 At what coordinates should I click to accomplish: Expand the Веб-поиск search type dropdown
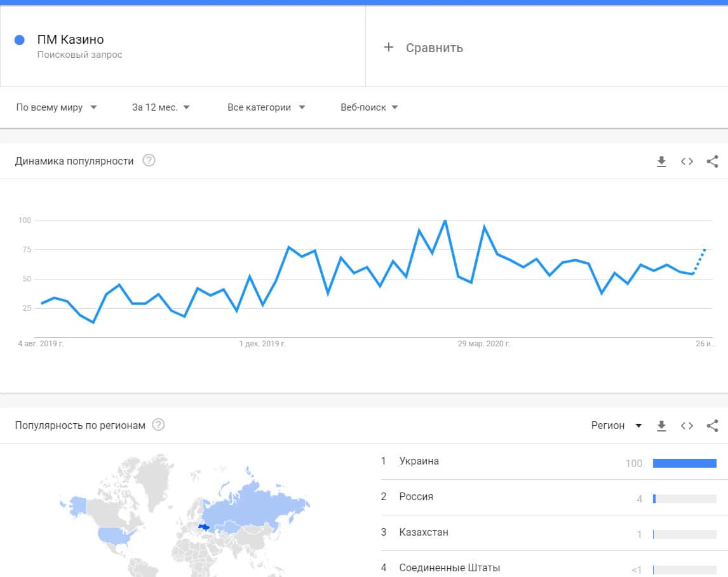coord(369,107)
